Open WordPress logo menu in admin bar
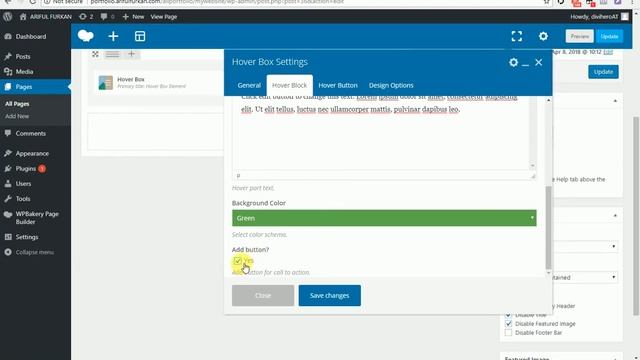This screenshot has height=360, width=640. 7,17
